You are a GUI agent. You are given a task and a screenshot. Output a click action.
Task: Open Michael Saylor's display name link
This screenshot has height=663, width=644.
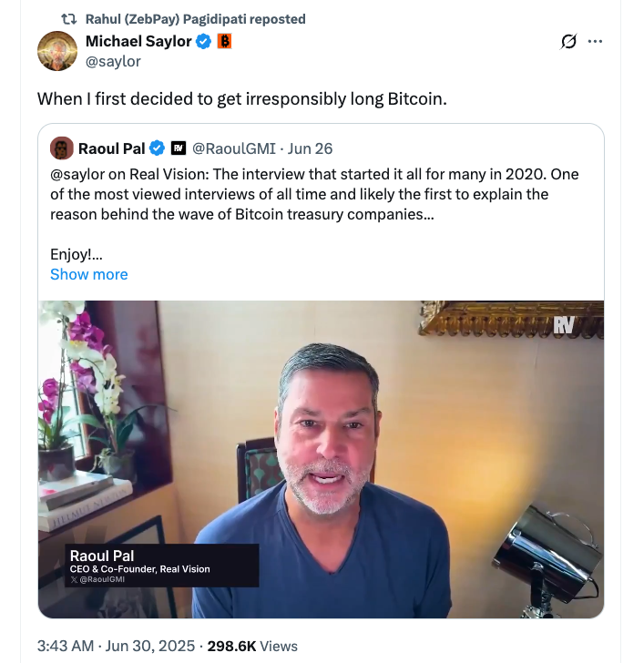138,41
